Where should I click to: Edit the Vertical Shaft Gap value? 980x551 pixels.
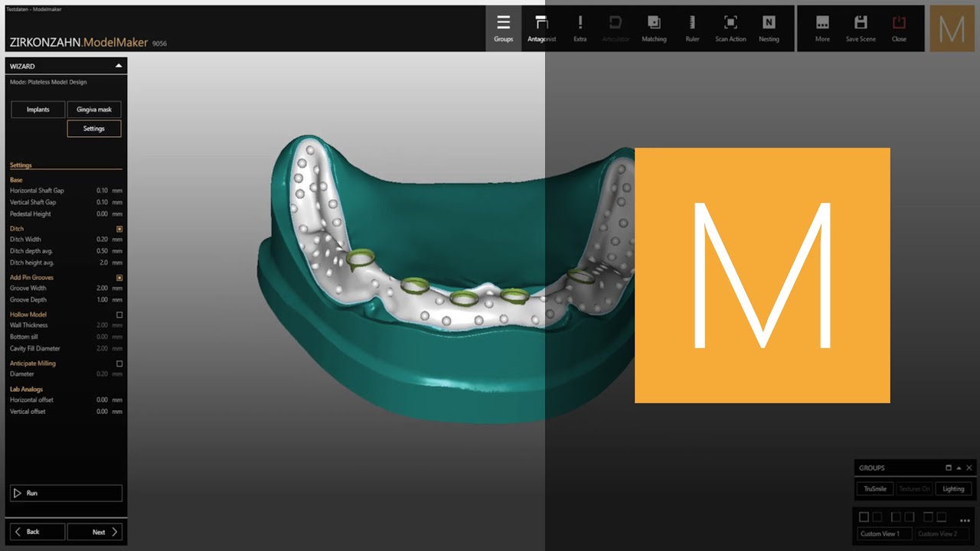tap(102, 202)
